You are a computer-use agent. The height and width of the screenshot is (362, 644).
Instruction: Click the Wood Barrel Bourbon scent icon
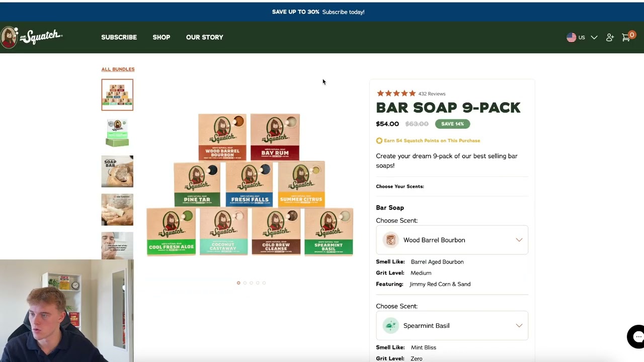point(390,240)
